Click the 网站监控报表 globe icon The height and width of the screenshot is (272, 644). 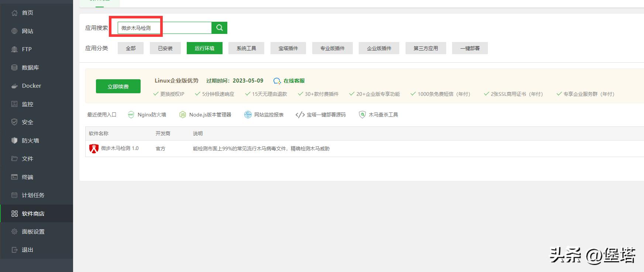[248, 115]
